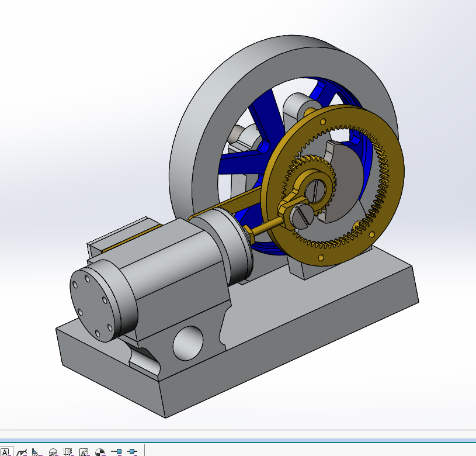This screenshot has width=476, height=456.
Task: Select the dashed rectangle icon in bottom toolbar
Action: (68, 452)
